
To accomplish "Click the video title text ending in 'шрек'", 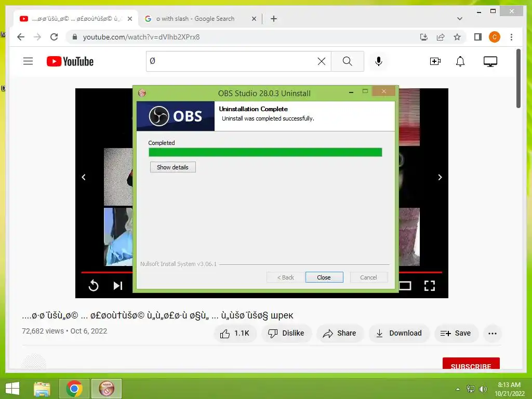I will 157,315.
